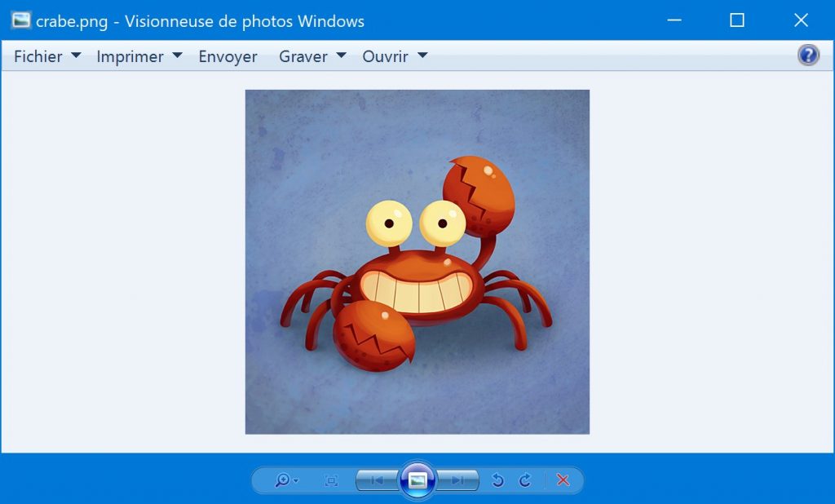Click the photo viewer title bar icon
Image resolution: width=835 pixels, height=504 pixels.
(21, 20)
